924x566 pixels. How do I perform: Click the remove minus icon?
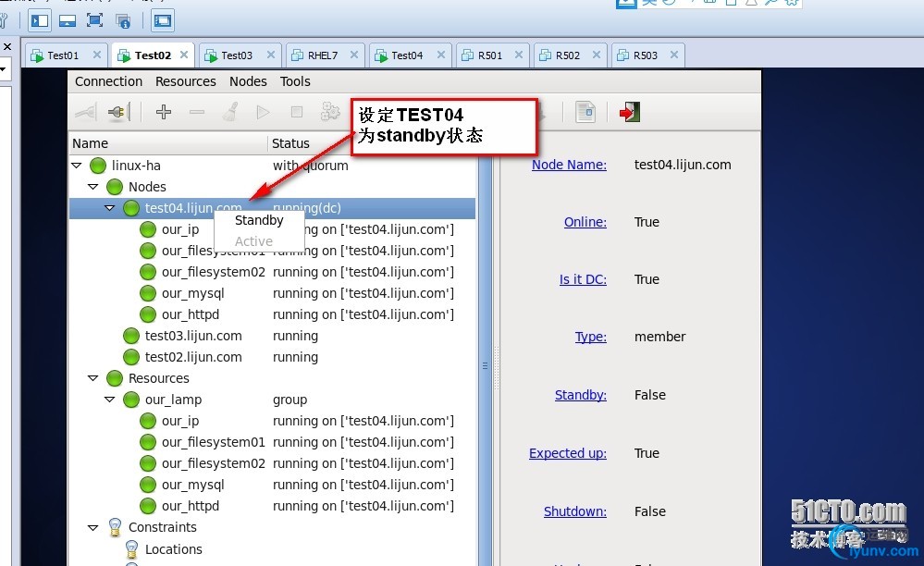coord(197,111)
